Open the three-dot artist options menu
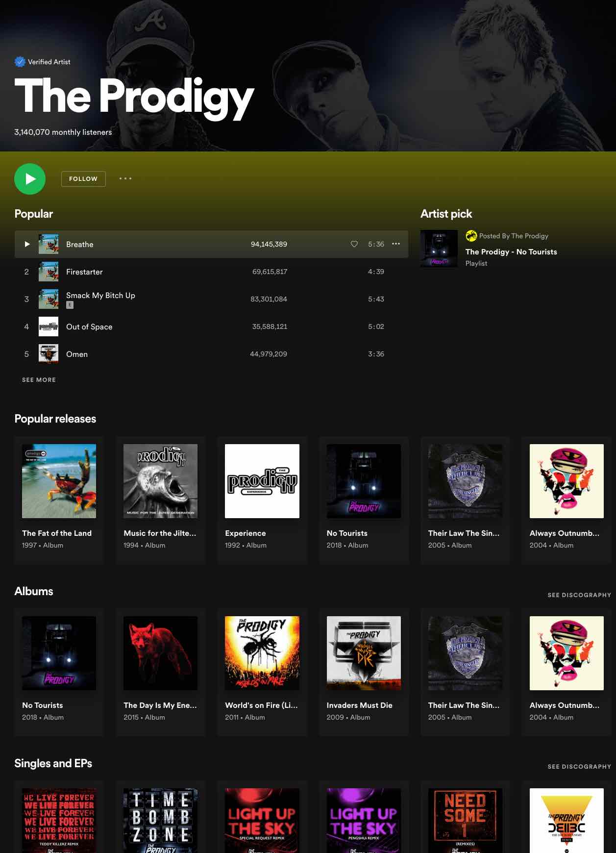The image size is (616, 853). (125, 178)
